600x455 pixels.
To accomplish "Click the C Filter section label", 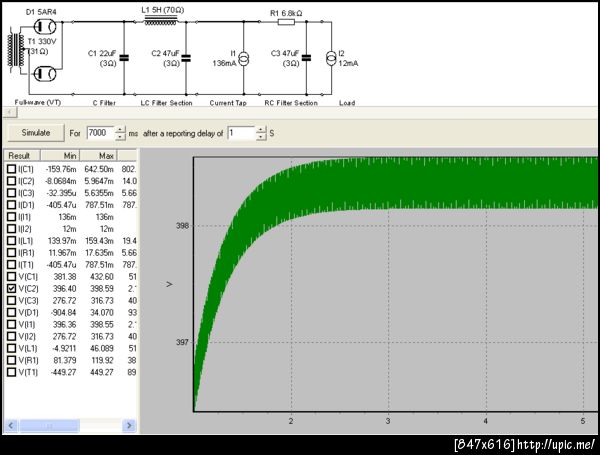I will (x=104, y=103).
